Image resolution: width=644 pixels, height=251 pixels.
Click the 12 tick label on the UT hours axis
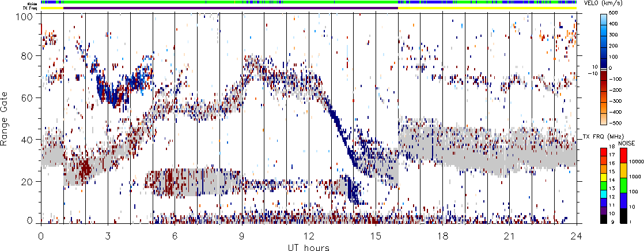point(309,235)
